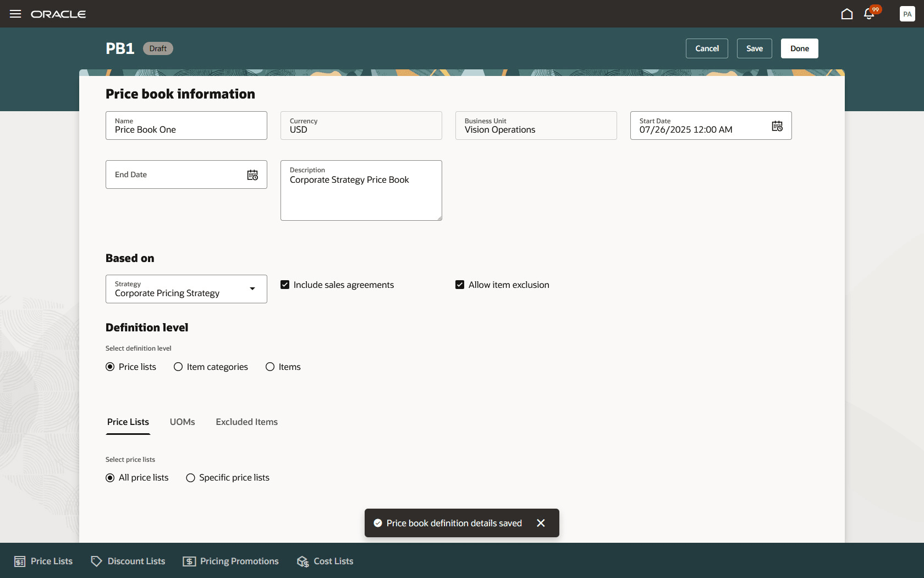Uncheck Include sales agreements

285,285
